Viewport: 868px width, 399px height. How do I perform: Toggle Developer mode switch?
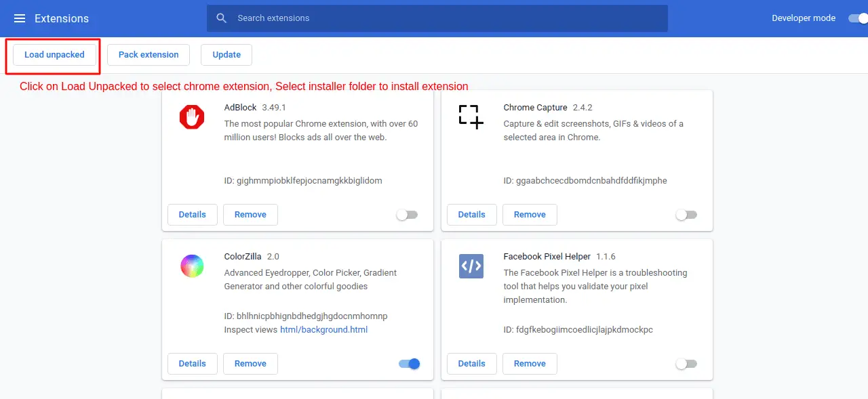tap(858, 18)
